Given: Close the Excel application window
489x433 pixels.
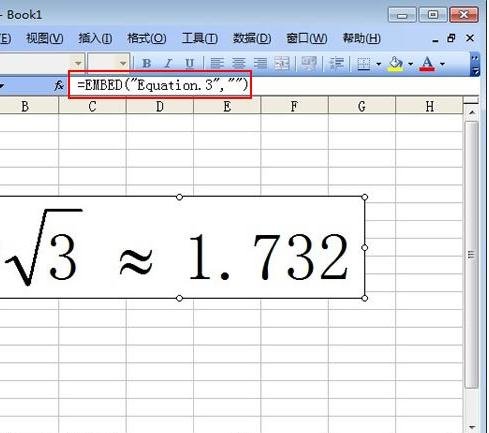Looking at the screenshot, I should point(464,15).
